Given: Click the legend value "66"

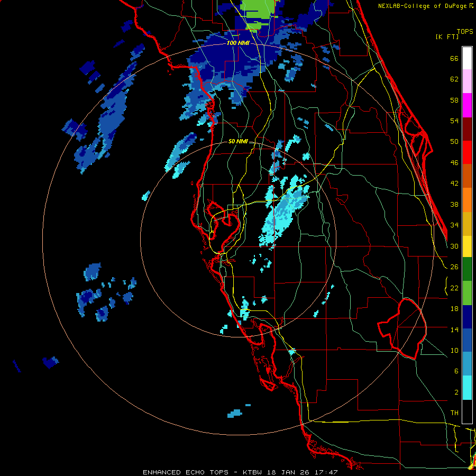Looking at the screenshot, I should tap(454, 58).
